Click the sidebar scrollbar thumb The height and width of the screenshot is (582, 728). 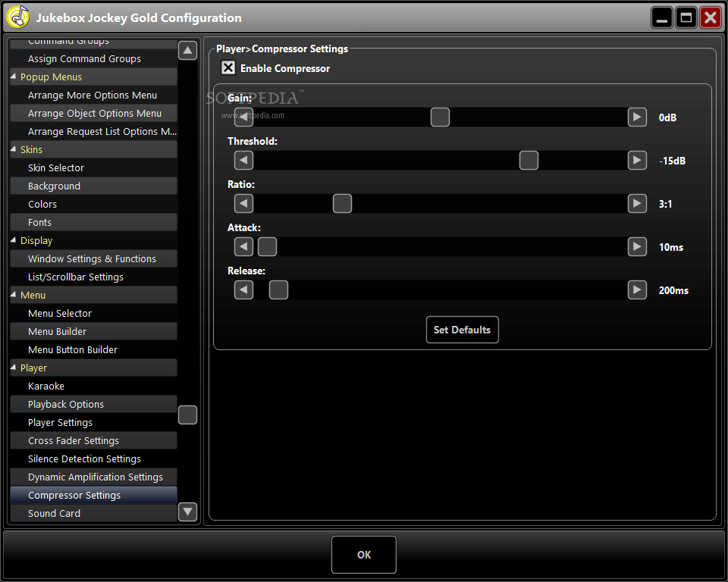(187, 415)
